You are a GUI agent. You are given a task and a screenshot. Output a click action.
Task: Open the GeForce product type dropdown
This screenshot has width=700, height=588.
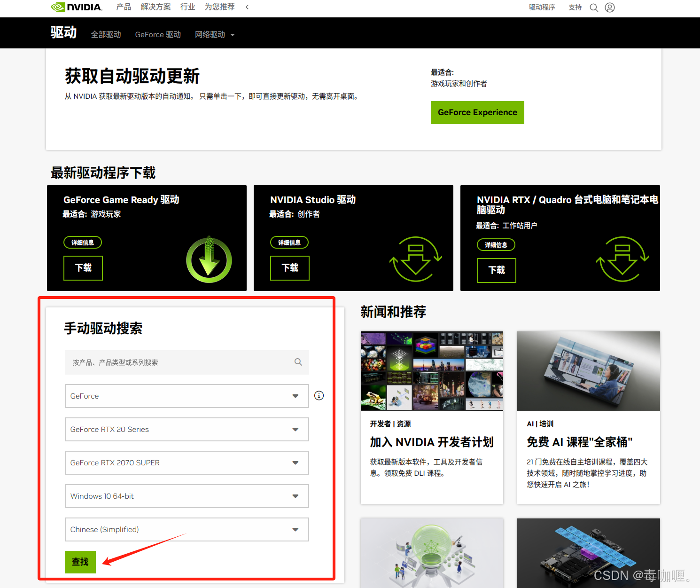tap(187, 396)
